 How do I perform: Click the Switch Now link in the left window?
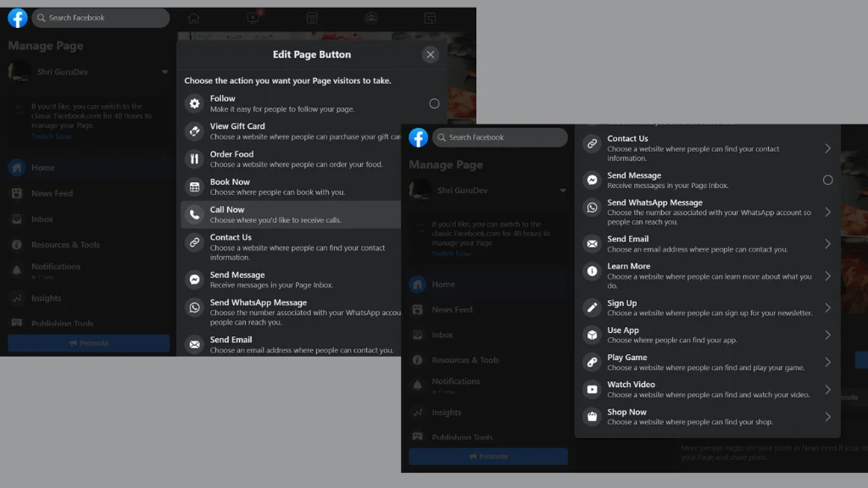click(x=52, y=136)
